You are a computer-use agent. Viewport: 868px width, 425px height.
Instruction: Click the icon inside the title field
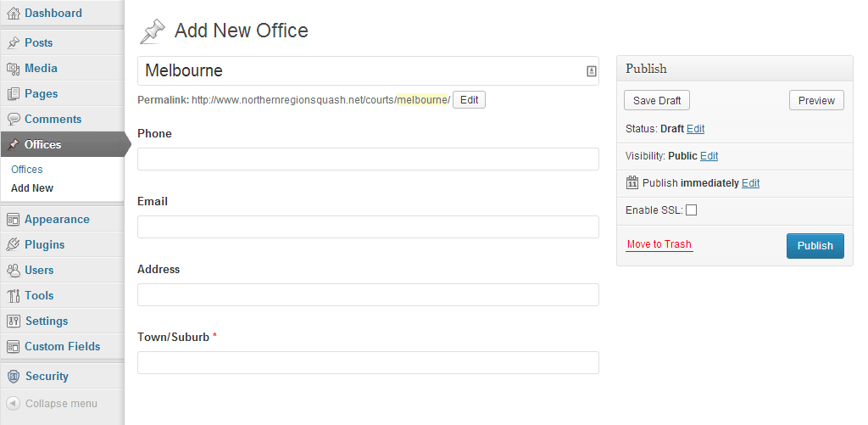(591, 72)
